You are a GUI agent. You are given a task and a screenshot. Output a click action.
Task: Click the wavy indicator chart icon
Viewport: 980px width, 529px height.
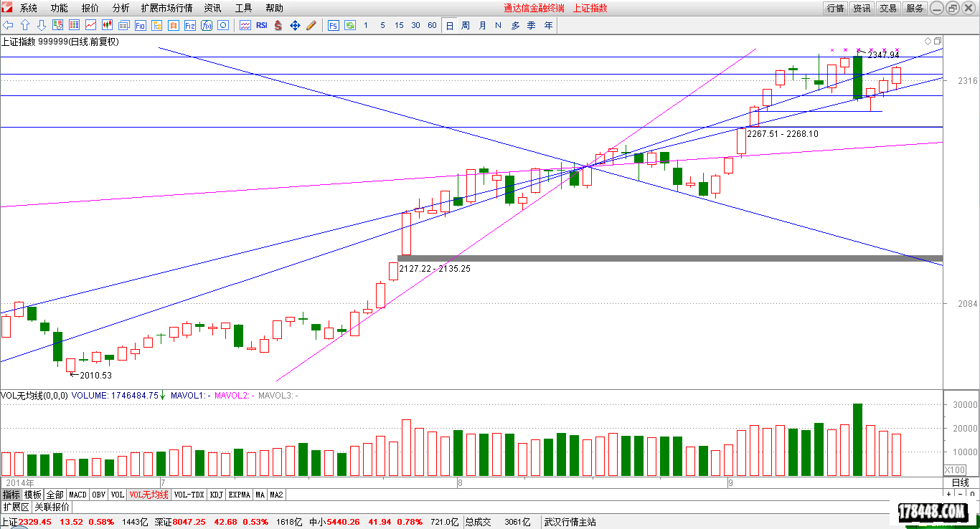(245, 25)
